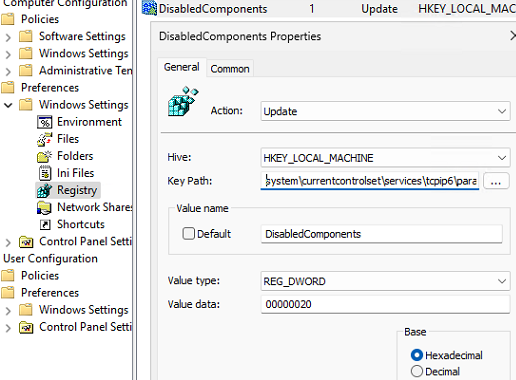The image size is (516, 380).
Task: Select the Ini Files icon
Action: [45, 173]
